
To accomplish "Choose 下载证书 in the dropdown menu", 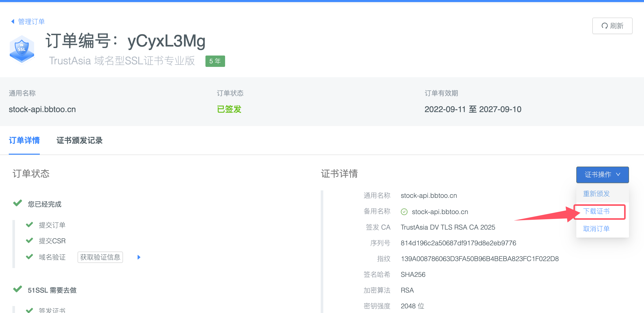I will [596, 211].
